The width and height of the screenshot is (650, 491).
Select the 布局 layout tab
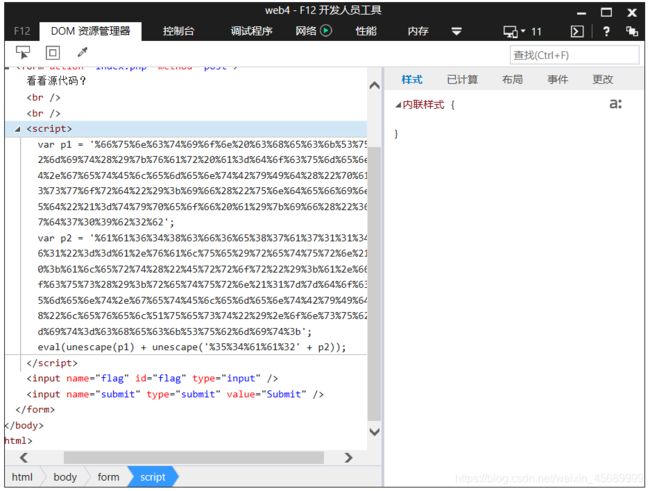point(512,79)
